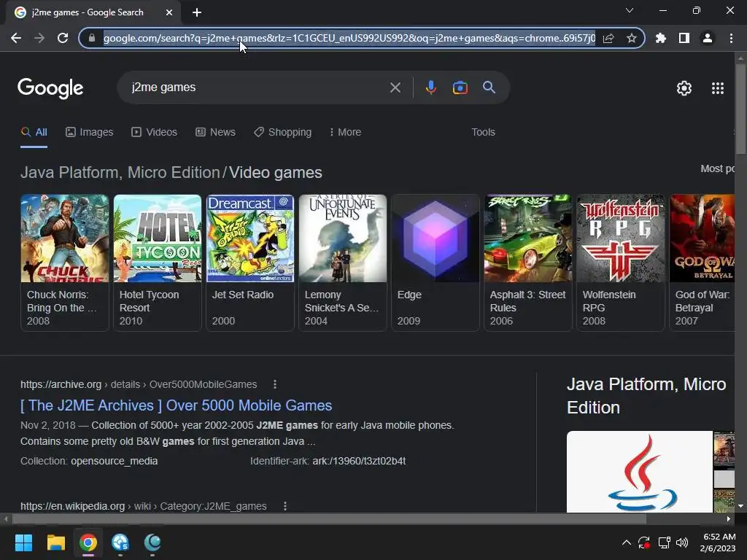Close the j2me games tab
This screenshot has width=747, height=560.
[169, 12]
